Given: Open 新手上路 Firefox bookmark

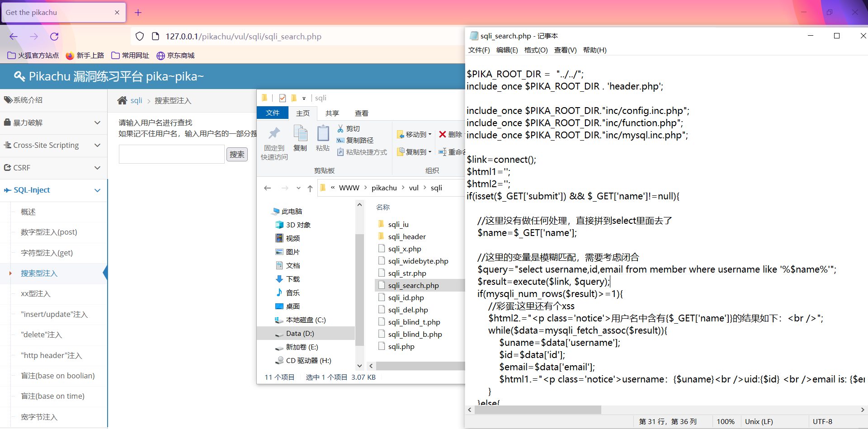Looking at the screenshot, I should (85, 55).
